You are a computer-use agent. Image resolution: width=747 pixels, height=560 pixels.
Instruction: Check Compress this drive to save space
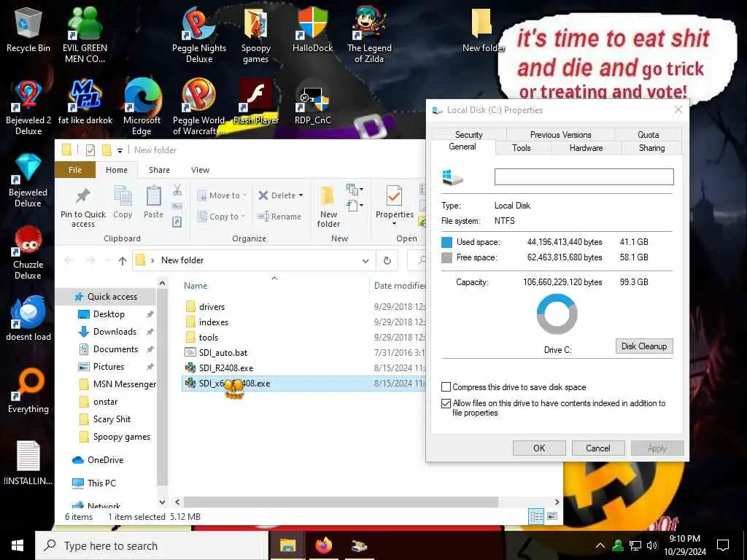446,387
